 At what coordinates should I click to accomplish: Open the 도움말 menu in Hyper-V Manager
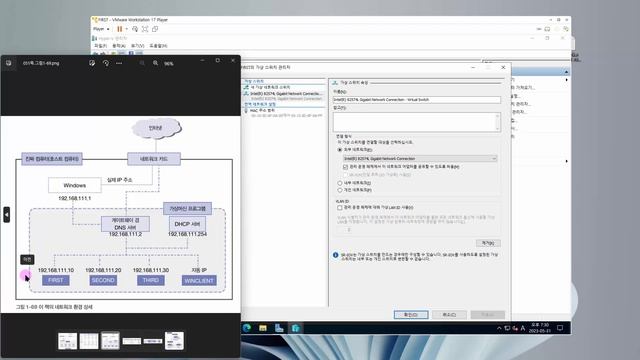pyautogui.click(x=158, y=46)
